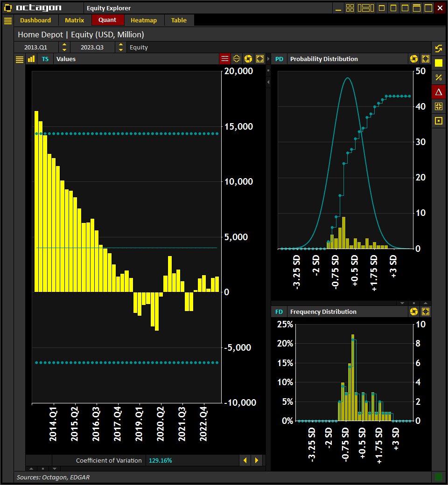This screenshot has width=448, height=485.
Task: Toggle the PD label on Probability Distribution panel
Action: (x=279, y=59)
